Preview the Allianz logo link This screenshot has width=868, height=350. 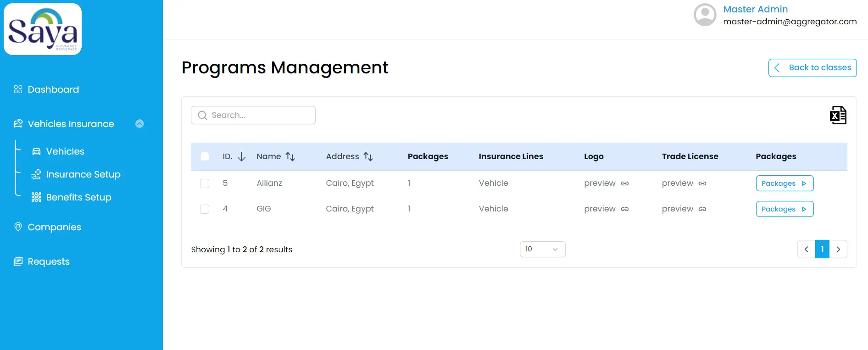[x=600, y=183]
